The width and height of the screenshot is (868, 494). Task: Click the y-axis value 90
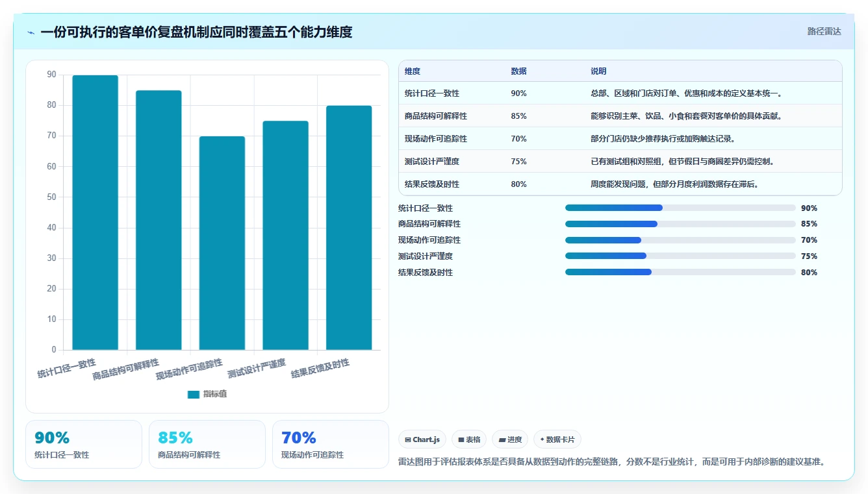(x=51, y=75)
